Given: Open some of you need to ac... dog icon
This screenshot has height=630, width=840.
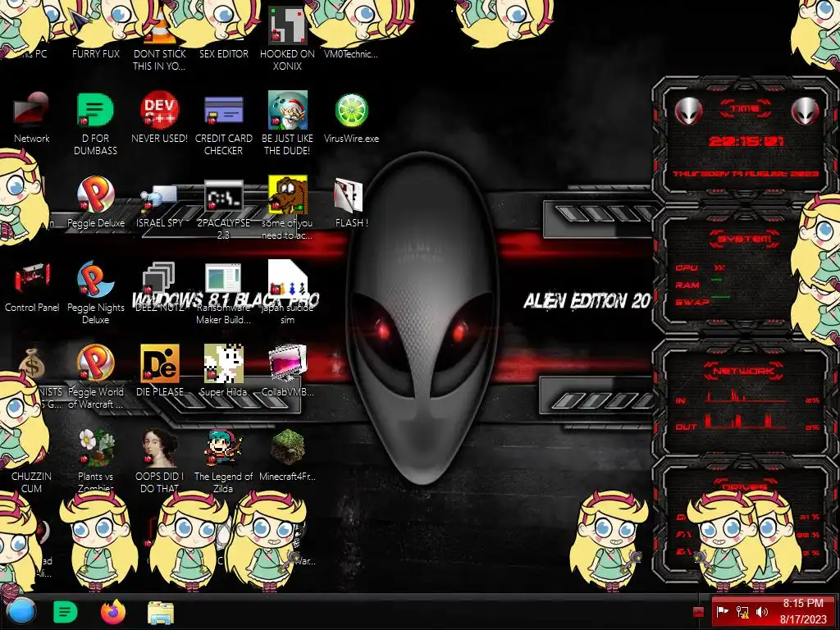Looking at the screenshot, I should pos(288,195).
